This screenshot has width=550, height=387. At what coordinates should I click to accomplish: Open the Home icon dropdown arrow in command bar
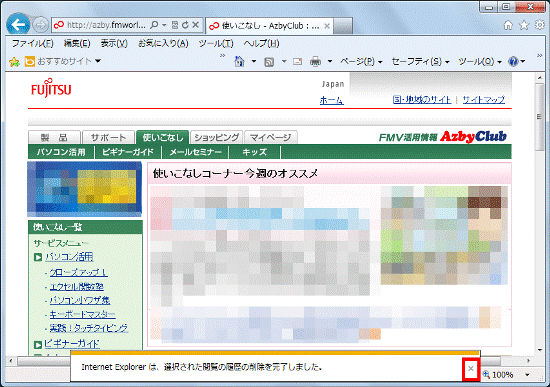[x=254, y=62]
